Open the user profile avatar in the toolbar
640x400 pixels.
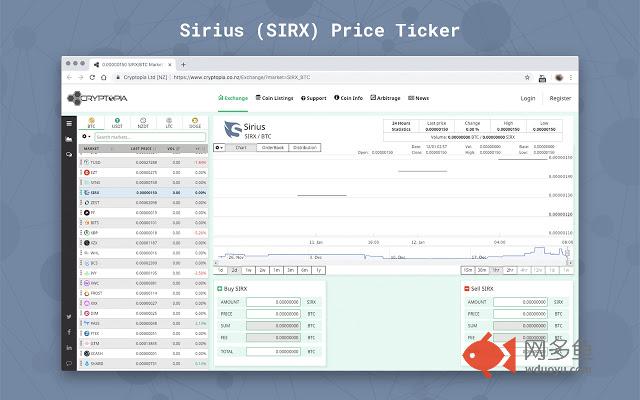point(559,77)
